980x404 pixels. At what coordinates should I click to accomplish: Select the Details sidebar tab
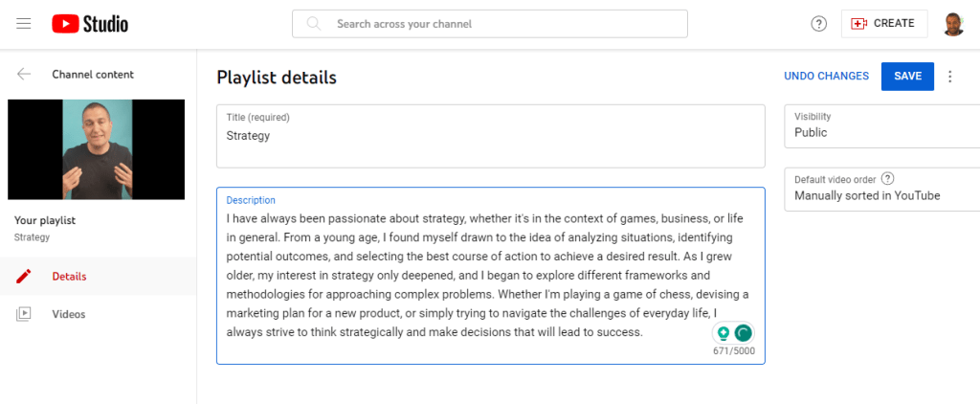coord(99,277)
